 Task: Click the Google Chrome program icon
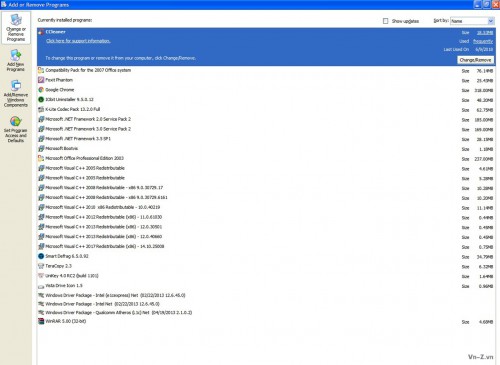(x=41, y=90)
